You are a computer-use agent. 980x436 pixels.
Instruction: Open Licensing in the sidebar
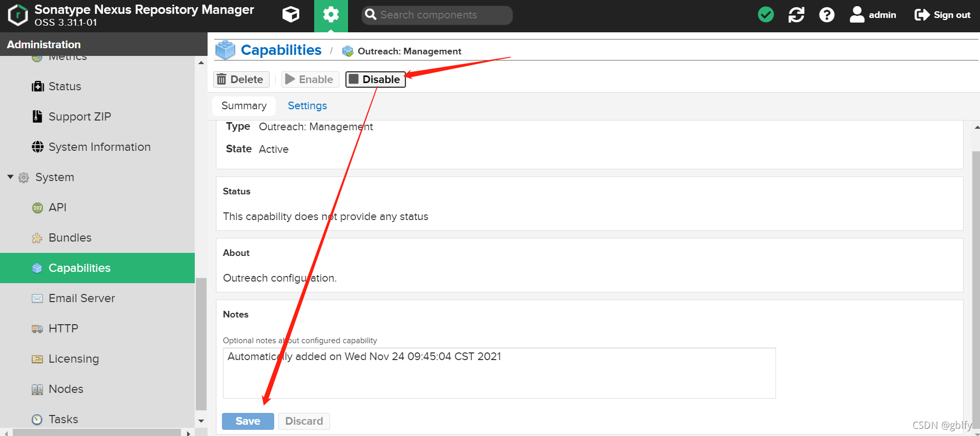click(97, 359)
